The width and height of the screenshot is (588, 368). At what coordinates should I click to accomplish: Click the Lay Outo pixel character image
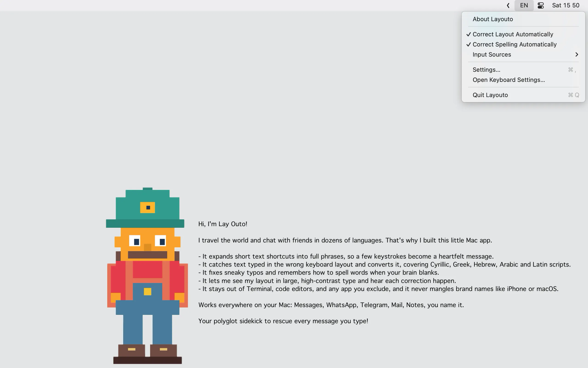coord(147,276)
